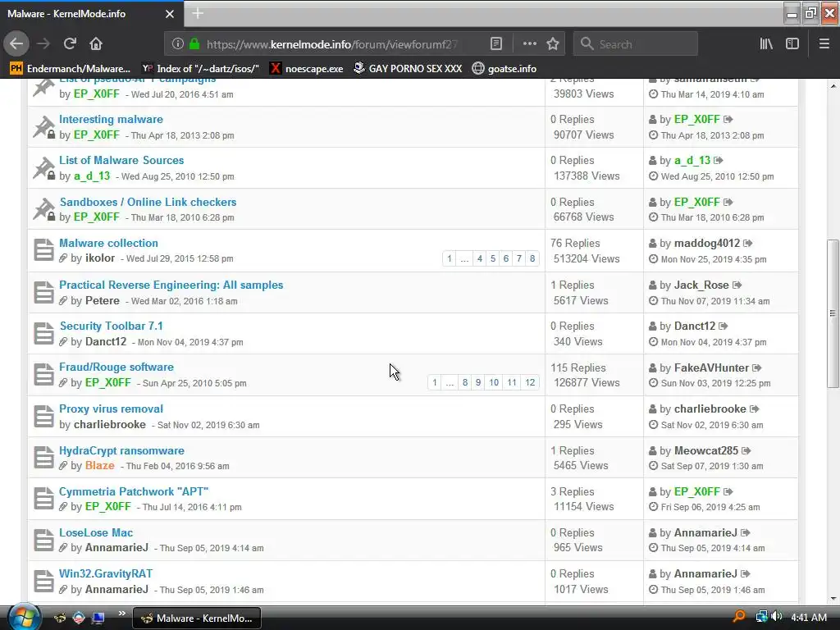Screen dimensions: 840x630
Task: Open List of Malware Sources topic
Action: tap(121, 160)
